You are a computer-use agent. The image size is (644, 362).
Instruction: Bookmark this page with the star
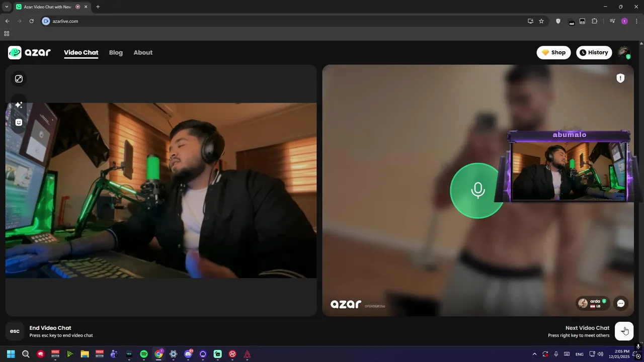541,21
